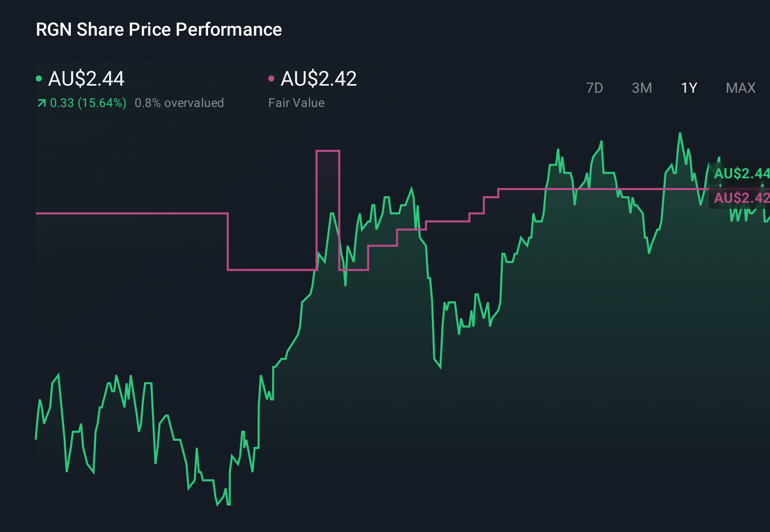Click the RGN Share Price Performance title

tap(158, 30)
